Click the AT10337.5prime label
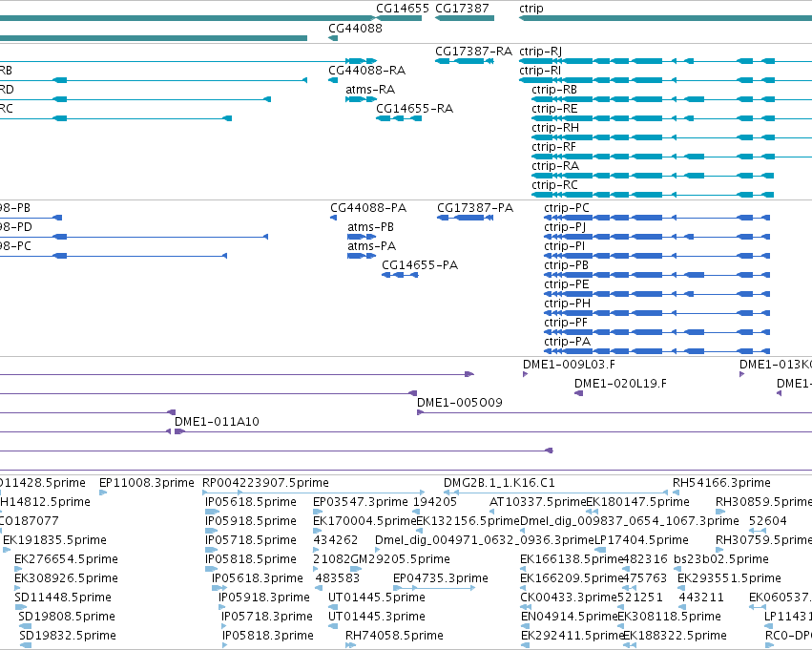 pyautogui.click(x=537, y=502)
